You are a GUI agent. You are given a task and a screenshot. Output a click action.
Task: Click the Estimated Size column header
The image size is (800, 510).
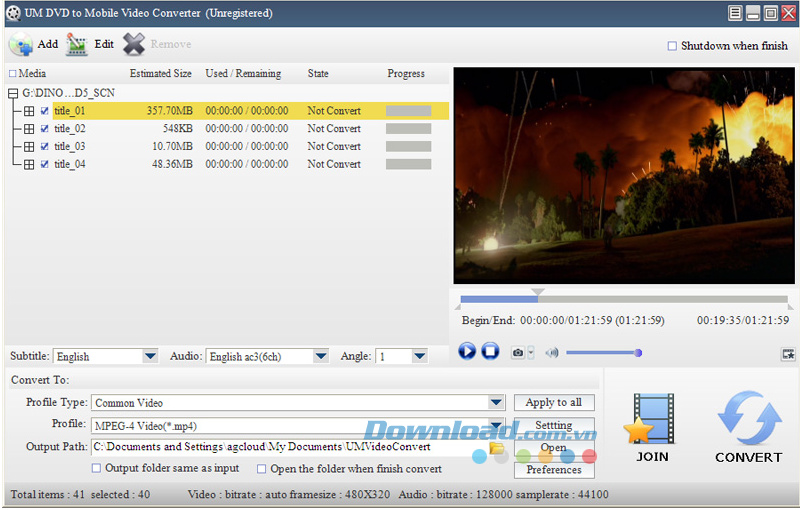point(160,74)
